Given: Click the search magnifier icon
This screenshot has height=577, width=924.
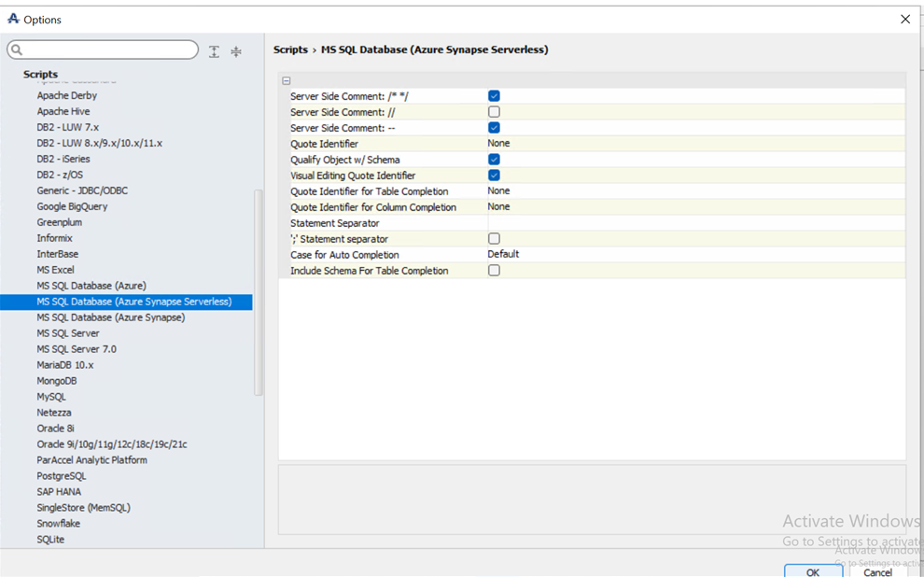Looking at the screenshot, I should tap(17, 49).
